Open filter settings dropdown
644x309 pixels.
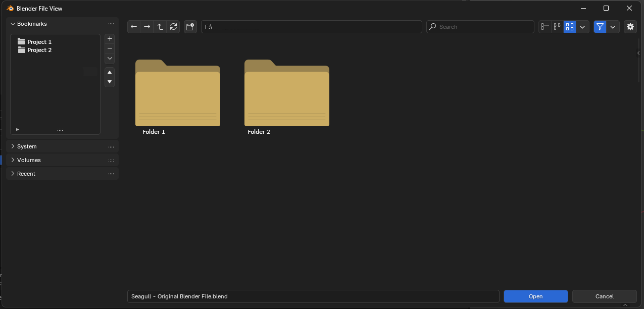click(x=613, y=27)
